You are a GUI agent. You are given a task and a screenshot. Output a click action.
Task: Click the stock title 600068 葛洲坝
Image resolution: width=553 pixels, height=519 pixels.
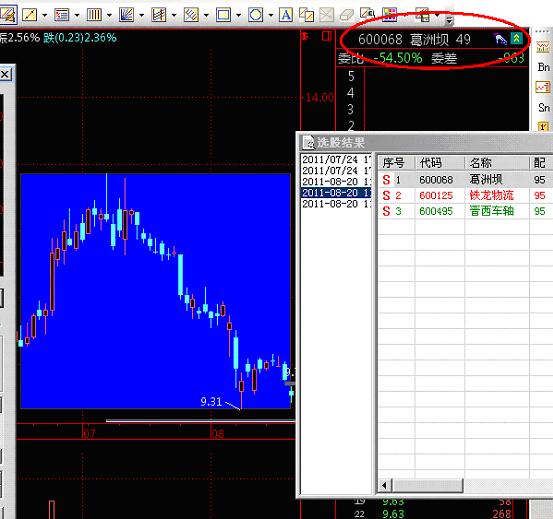403,39
